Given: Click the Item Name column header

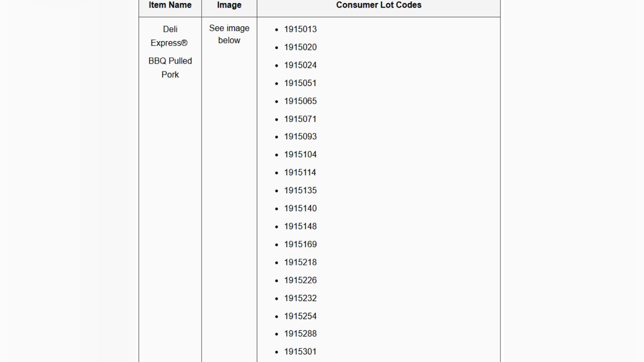Looking at the screenshot, I should [170, 5].
